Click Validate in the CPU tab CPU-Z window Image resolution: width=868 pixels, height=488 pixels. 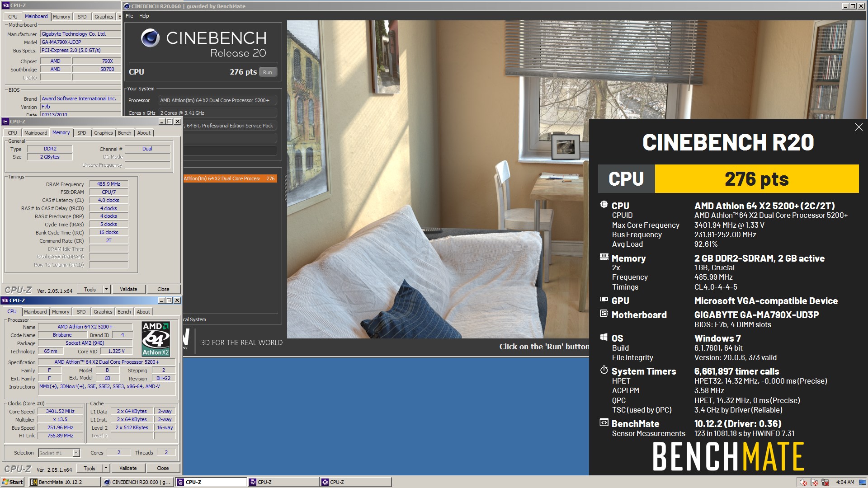coord(128,468)
